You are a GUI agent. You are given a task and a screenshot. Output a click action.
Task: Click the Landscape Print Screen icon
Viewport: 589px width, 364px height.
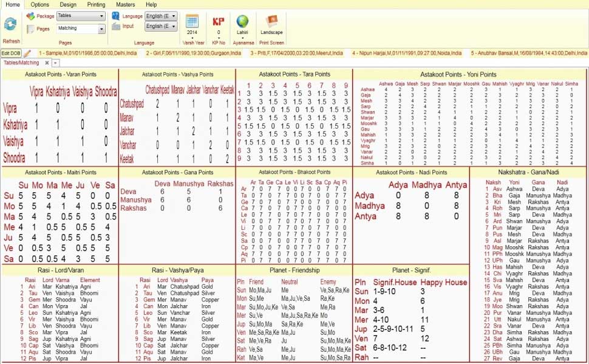click(x=271, y=21)
